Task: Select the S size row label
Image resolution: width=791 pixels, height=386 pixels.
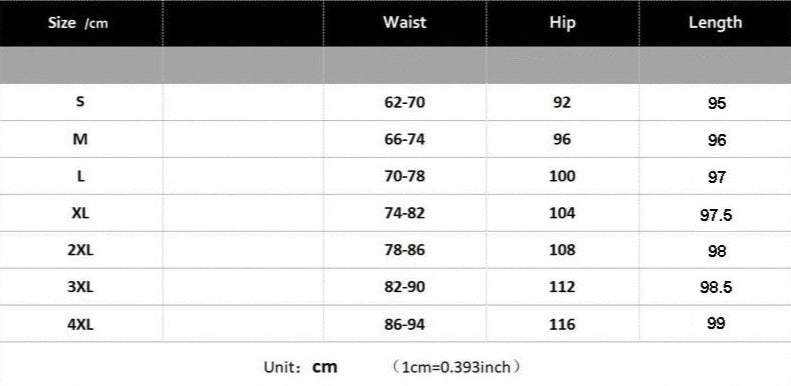Action: [x=80, y=101]
